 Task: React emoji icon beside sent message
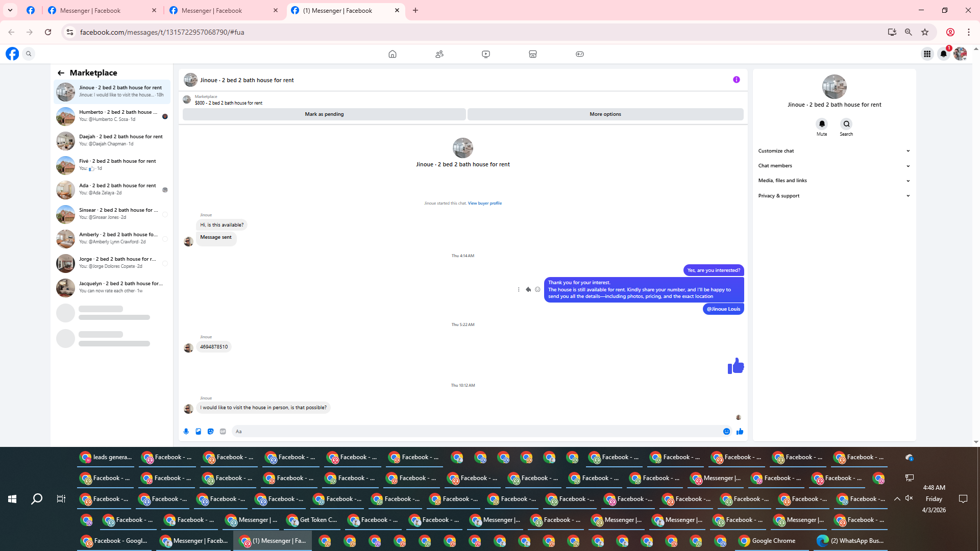[x=537, y=289]
